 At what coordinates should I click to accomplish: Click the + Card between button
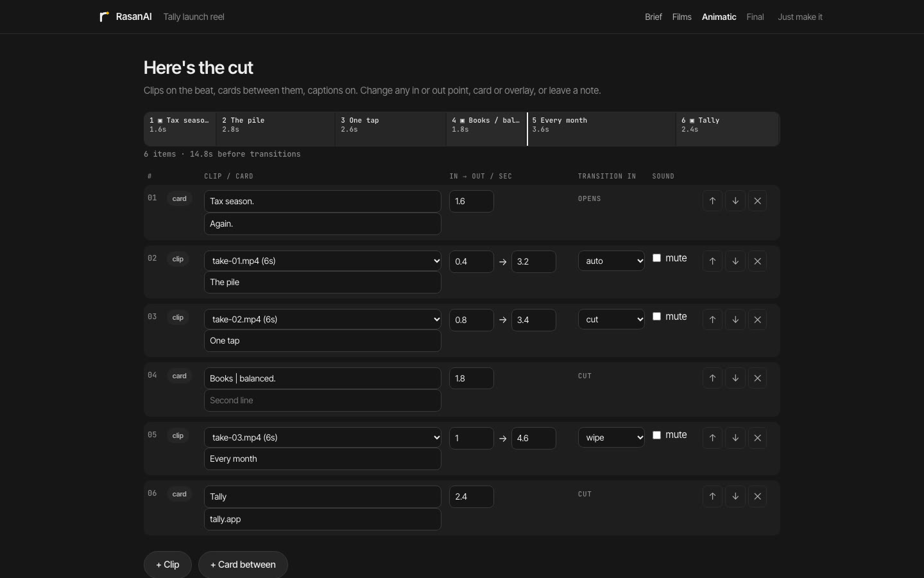(243, 565)
